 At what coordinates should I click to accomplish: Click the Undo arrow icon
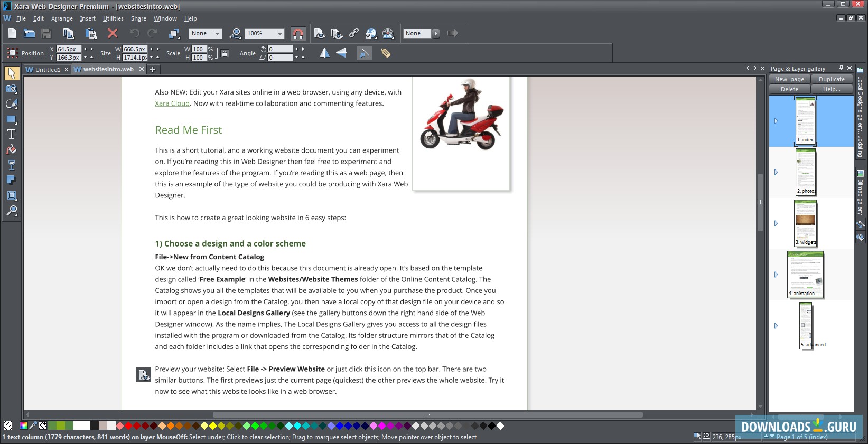(x=134, y=33)
